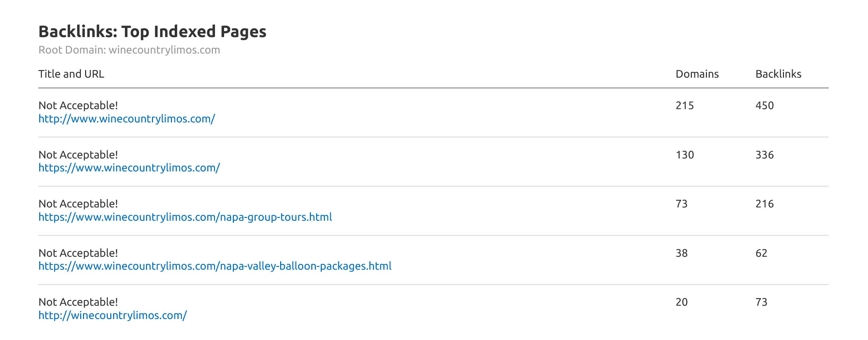The height and width of the screenshot is (340, 868).
Task: Select the 336 backlinks value
Action: [764, 155]
